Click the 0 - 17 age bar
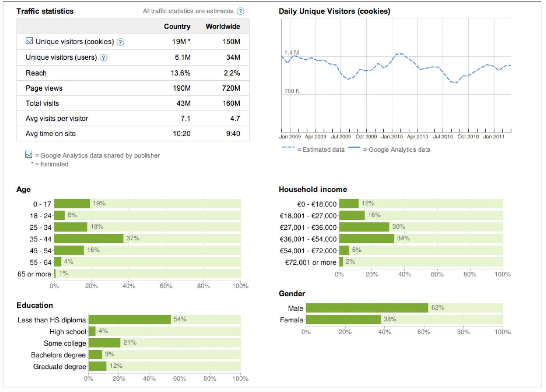 [72, 204]
